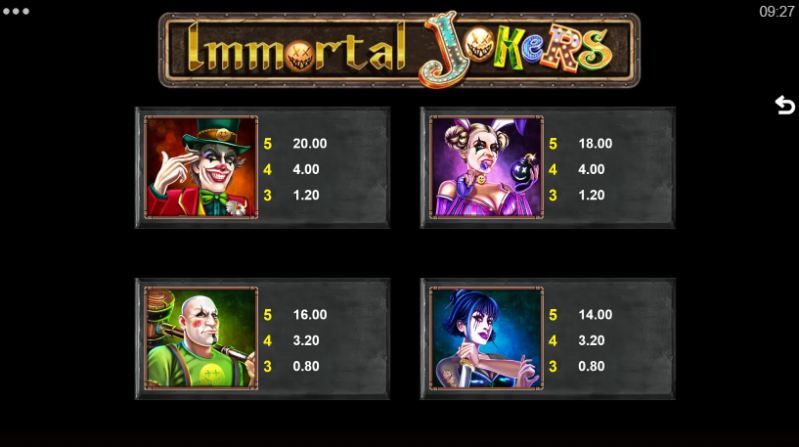The width and height of the screenshot is (799, 447).
Task: Click the 1.20 payout for top hat joker
Action: tap(306, 195)
